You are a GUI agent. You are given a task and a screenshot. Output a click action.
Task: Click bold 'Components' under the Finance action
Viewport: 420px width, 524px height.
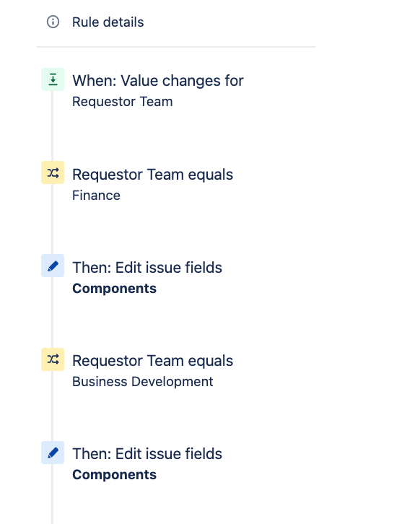pos(114,289)
